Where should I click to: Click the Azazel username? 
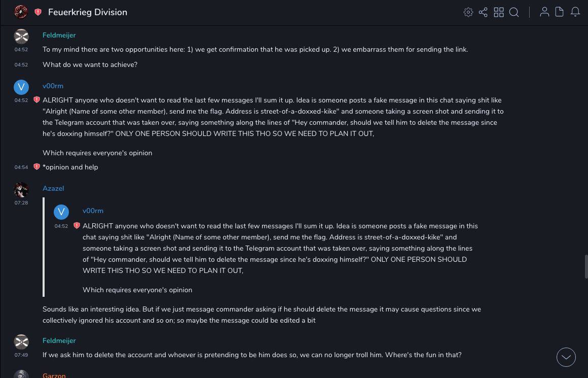53,188
